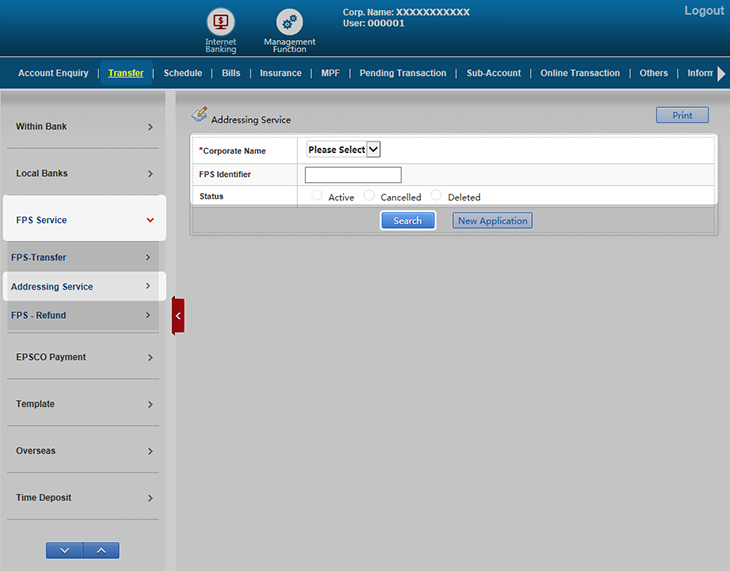Open the Insurance tab
This screenshot has width=730, height=571.
280,73
